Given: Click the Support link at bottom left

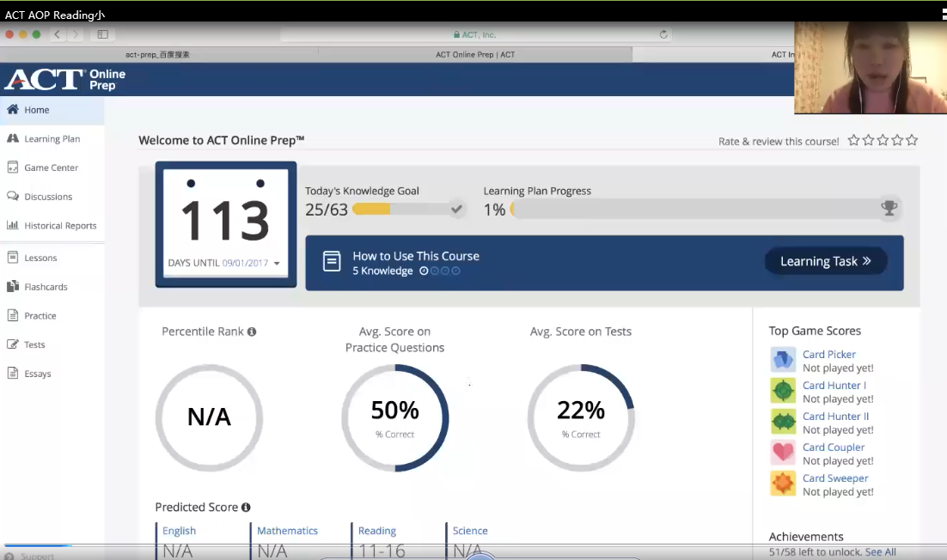Looking at the screenshot, I should click(37, 556).
